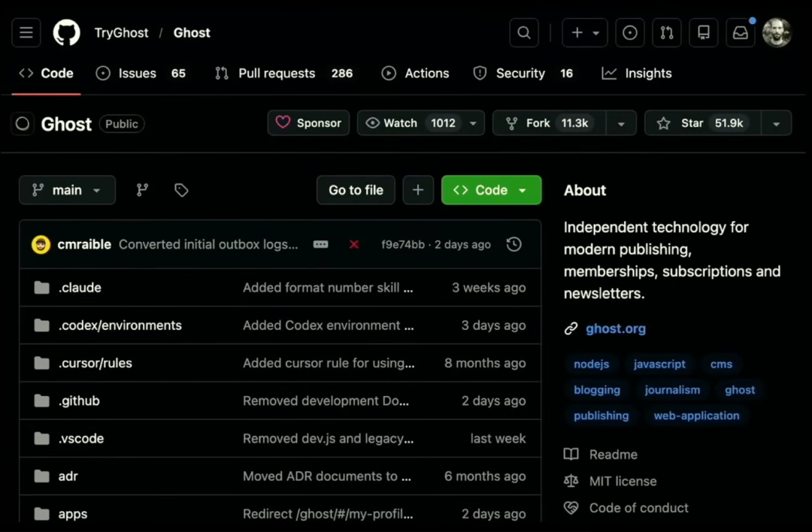Screen dimensions: 812x532
Task: Open the issues icon in header
Action: click(630, 33)
